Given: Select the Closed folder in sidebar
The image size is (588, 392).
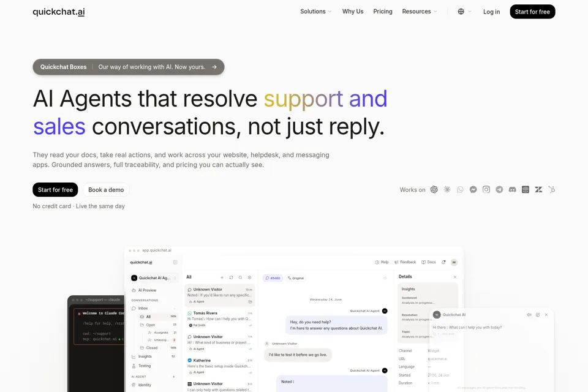Looking at the screenshot, I should click(157, 348).
